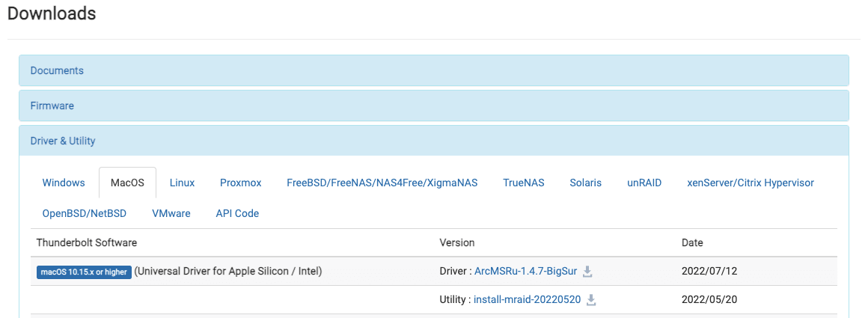Select the MacOS tab

[x=127, y=183]
